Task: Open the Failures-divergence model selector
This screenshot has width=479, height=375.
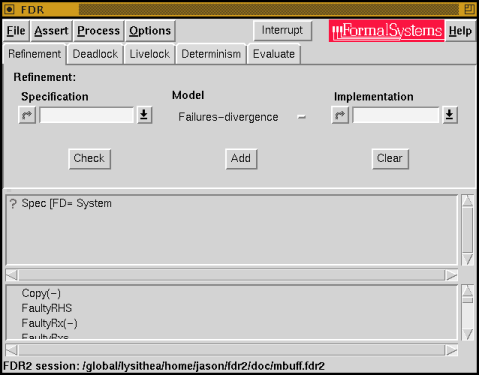Action: (242, 117)
